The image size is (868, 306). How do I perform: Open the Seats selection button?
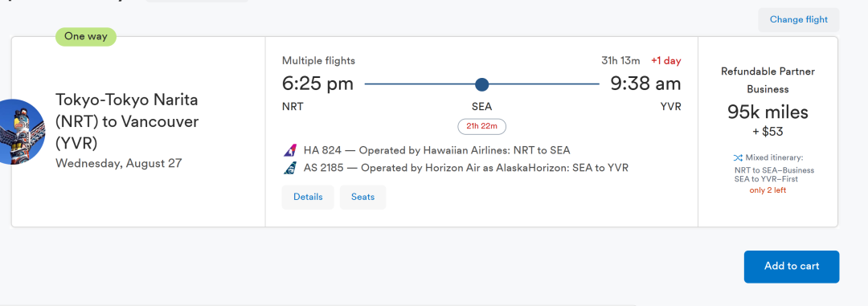[x=362, y=197]
